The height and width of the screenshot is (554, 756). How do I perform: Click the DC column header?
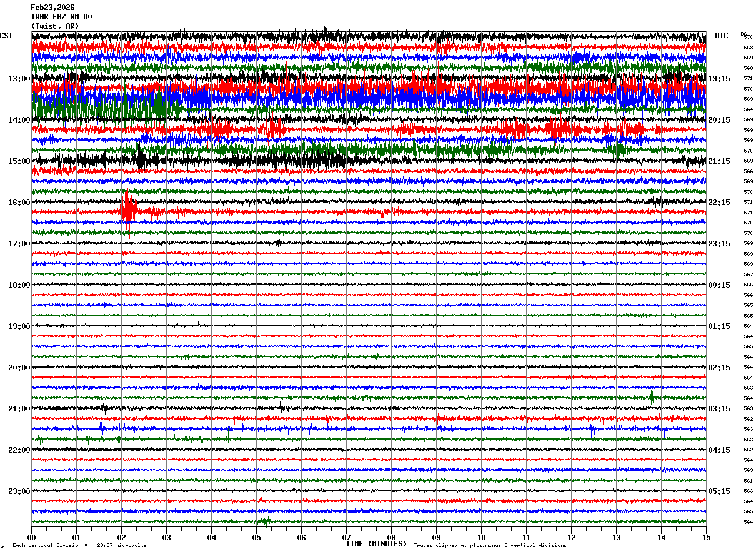click(744, 34)
